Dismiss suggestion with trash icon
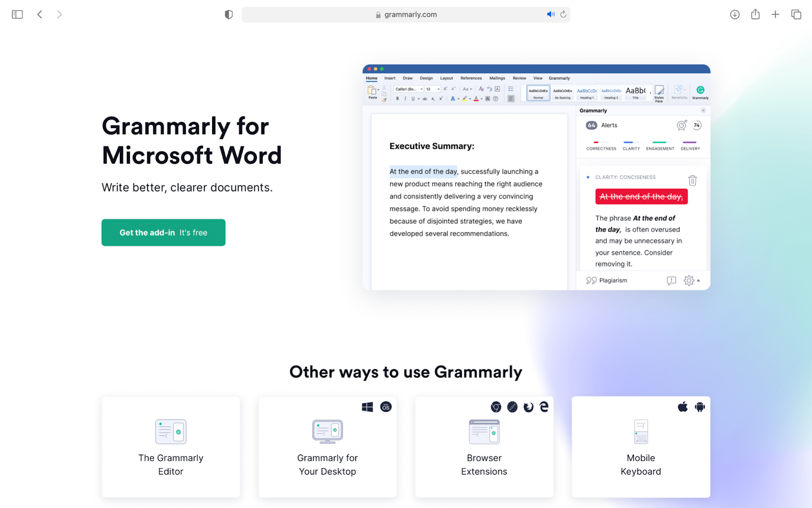 (692, 180)
